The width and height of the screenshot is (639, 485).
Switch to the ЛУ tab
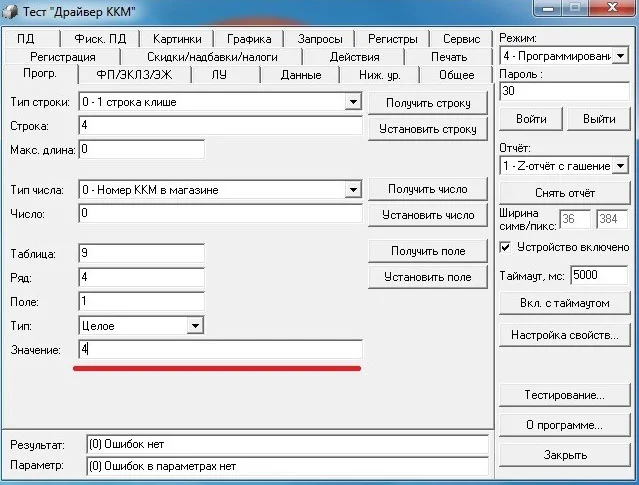point(219,75)
